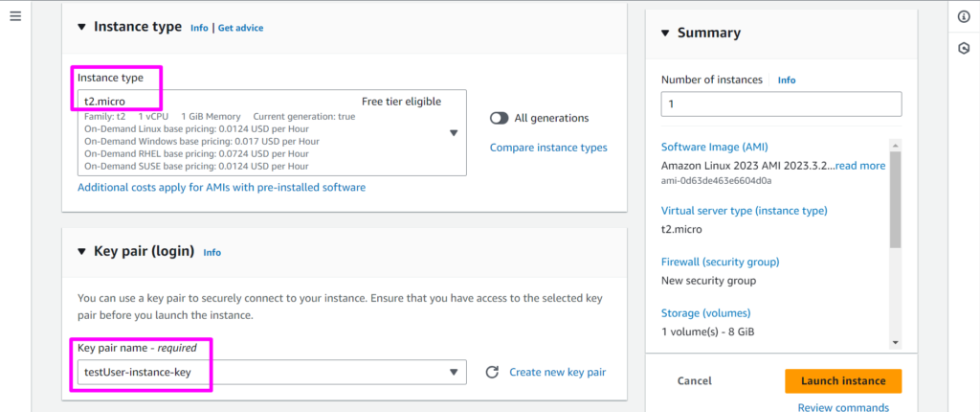980x412 pixels.
Task: Collapse the Key pair (login) section
Action: tap(80, 252)
